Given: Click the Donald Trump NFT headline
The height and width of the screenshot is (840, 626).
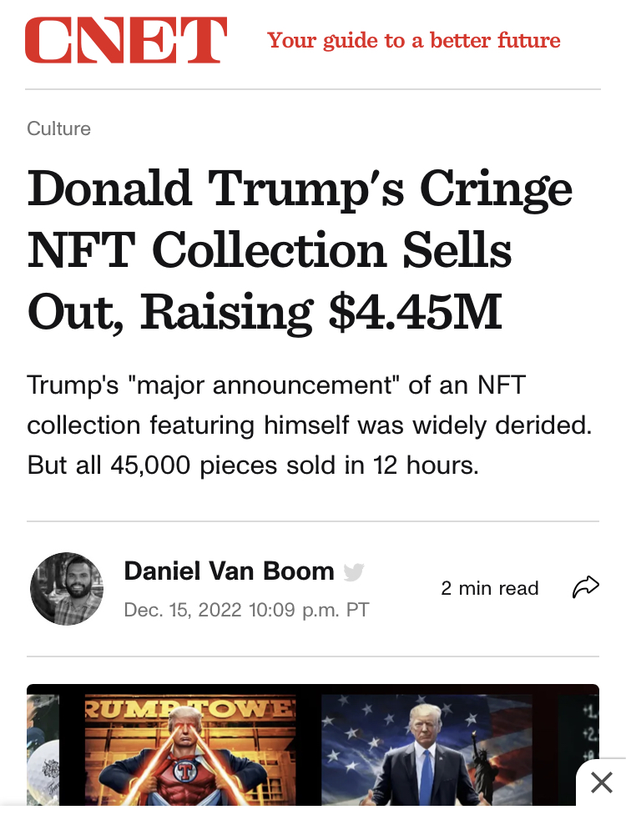Looking at the screenshot, I should [300, 249].
